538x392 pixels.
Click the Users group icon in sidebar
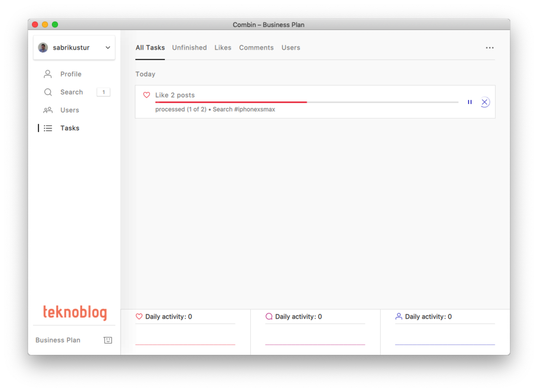[48, 110]
